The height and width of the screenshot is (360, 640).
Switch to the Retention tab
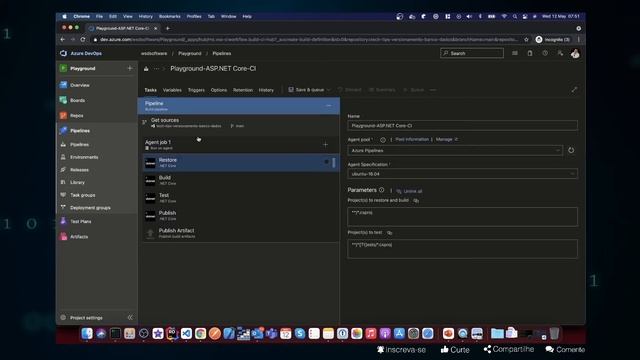tap(242, 90)
